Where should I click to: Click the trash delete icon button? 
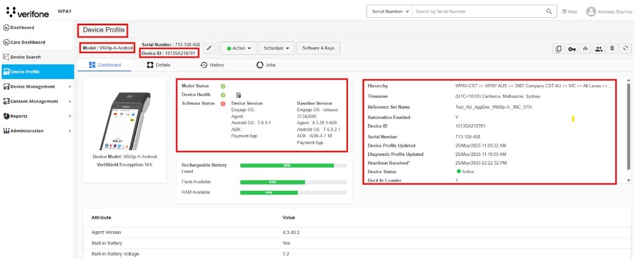[x=612, y=48]
